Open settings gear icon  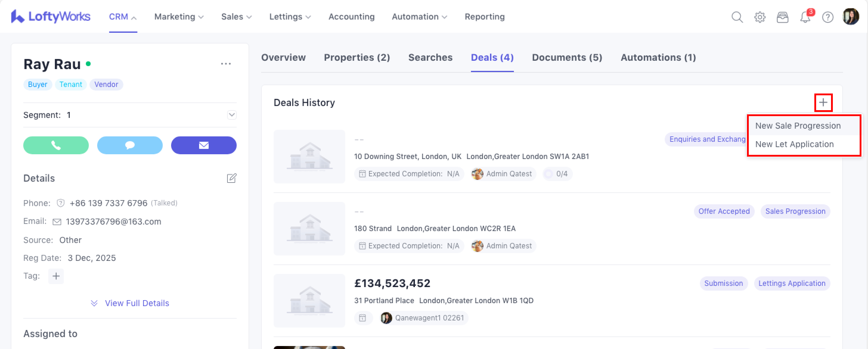click(x=759, y=17)
